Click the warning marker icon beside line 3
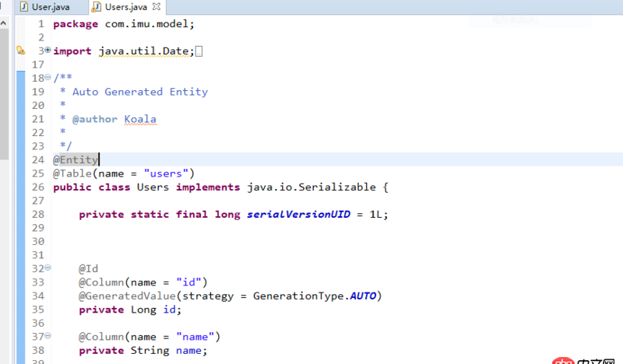This screenshot has height=364, width=623. tap(21, 51)
